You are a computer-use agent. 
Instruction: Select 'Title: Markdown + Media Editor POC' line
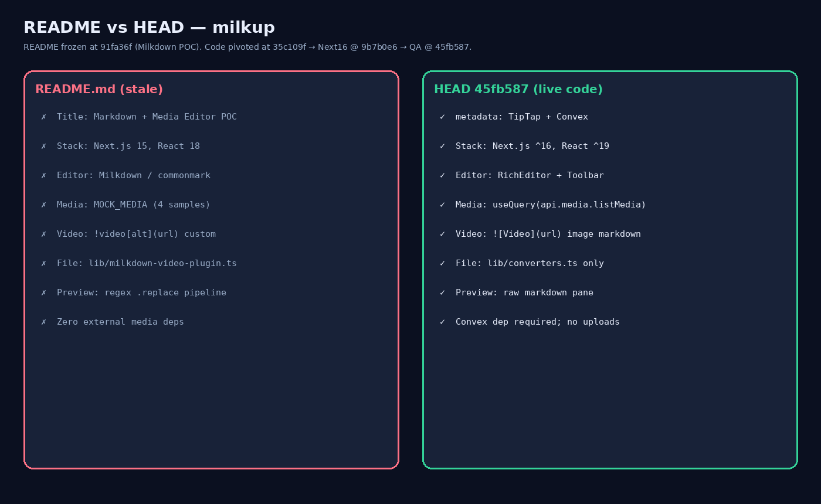[x=147, y=117]
